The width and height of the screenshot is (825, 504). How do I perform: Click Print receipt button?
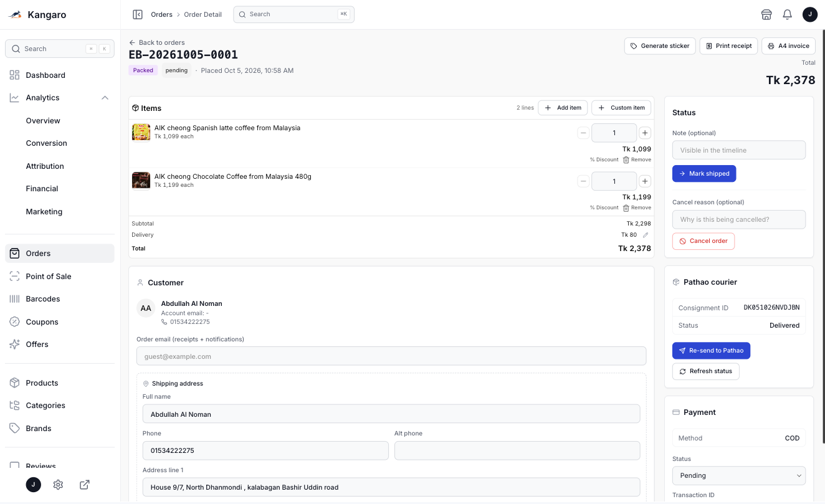click(x=728, y=46)
